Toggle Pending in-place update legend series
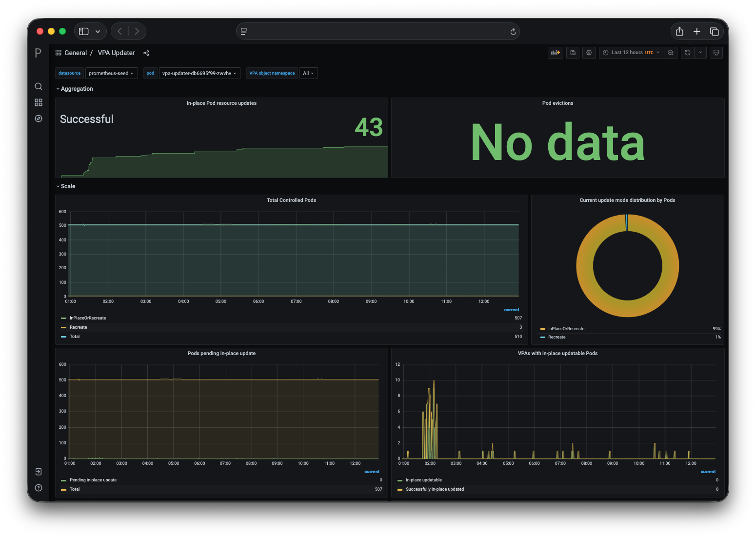The width and height of the screenshot is (756, 538). tap(93, 480)
